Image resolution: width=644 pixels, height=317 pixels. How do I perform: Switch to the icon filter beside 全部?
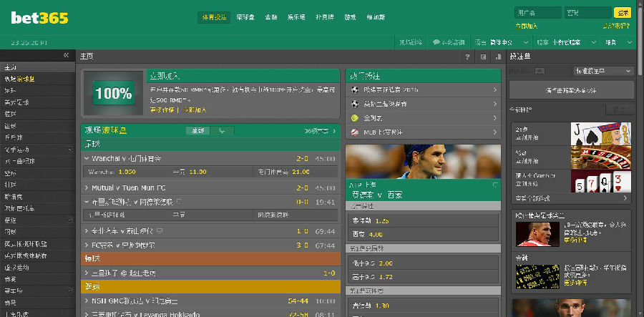[223, 130]
